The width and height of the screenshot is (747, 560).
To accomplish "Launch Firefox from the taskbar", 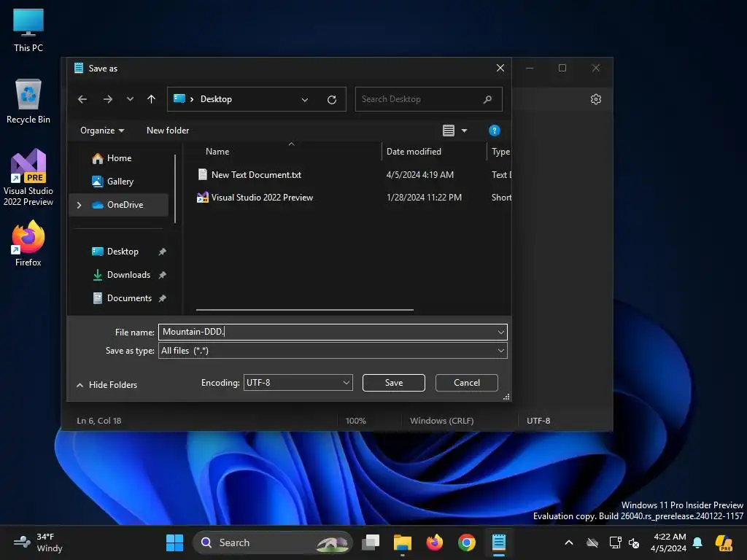I will (435, 542).
